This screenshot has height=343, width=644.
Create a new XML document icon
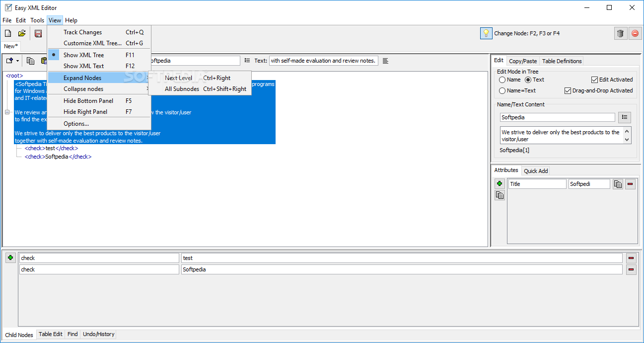pyautogui.click(x=8, y=33)
